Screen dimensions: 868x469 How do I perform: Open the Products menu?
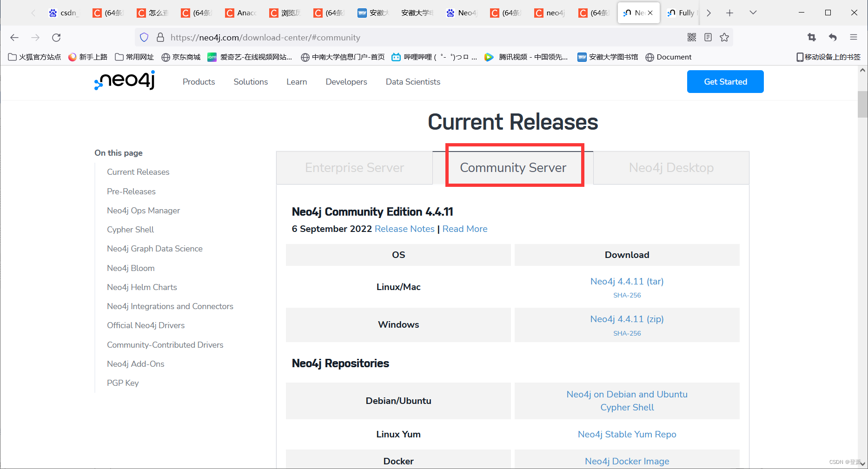pos(199,82)
